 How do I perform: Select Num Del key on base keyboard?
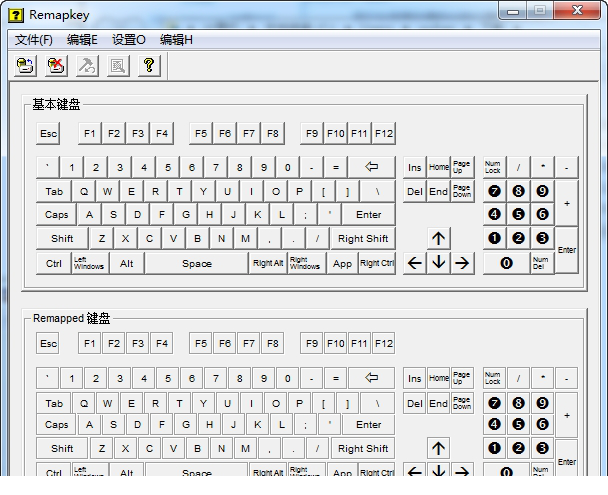click(x=542, y=263)
